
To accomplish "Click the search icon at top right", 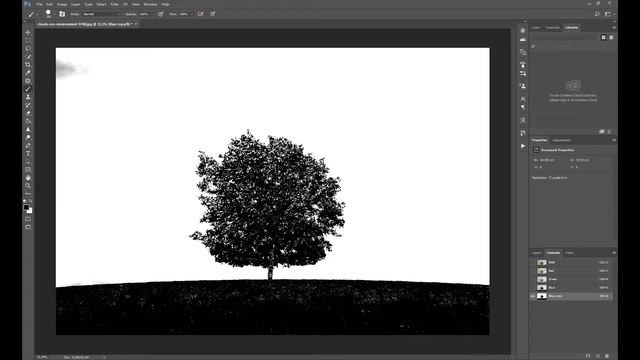I will point(597,14).
